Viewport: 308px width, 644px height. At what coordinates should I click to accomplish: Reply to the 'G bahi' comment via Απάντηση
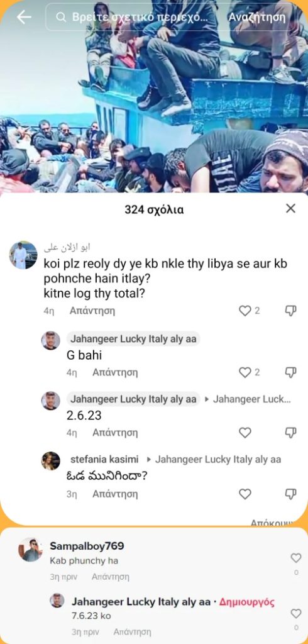coord(115,372)
